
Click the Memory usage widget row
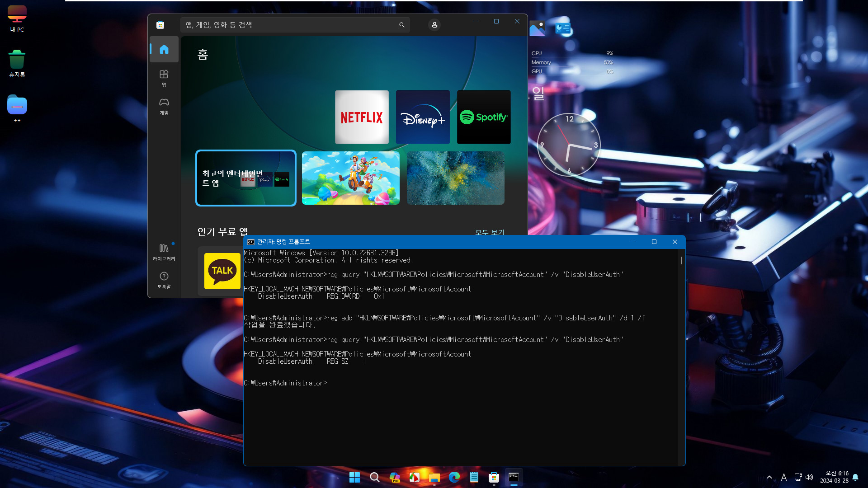click(572, 62)
